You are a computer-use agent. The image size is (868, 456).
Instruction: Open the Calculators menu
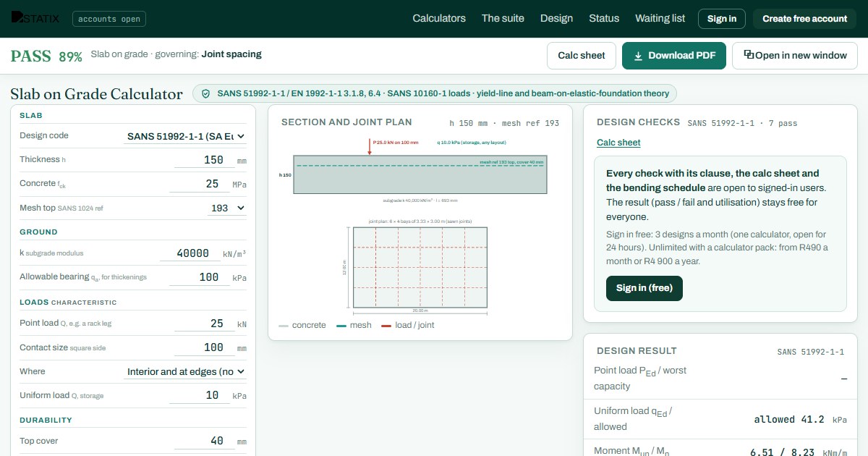439,18
